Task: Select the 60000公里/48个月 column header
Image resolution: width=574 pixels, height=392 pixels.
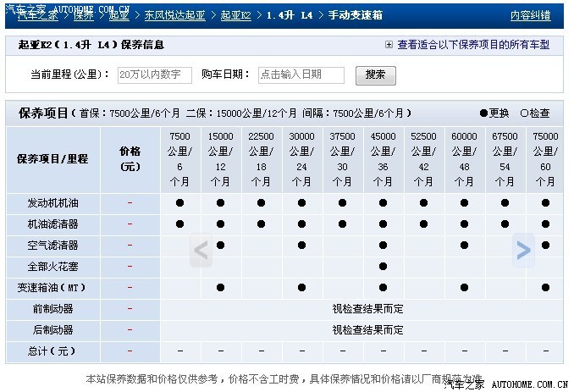Action: point(465,159)
